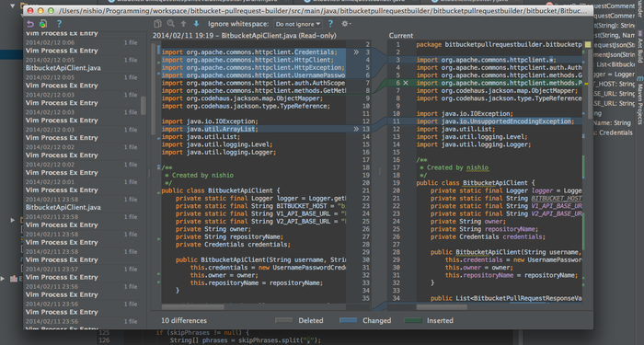Select the Vim entry dated 2014/02/11 23:57
This screenshot has height=345, width=644.
[x=82, y=273]
